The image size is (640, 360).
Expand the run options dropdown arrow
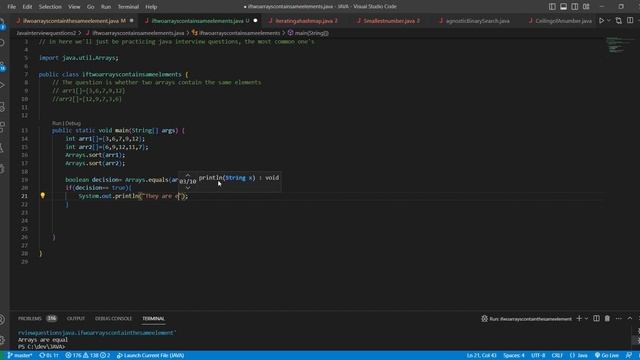[x=609, y=20]
